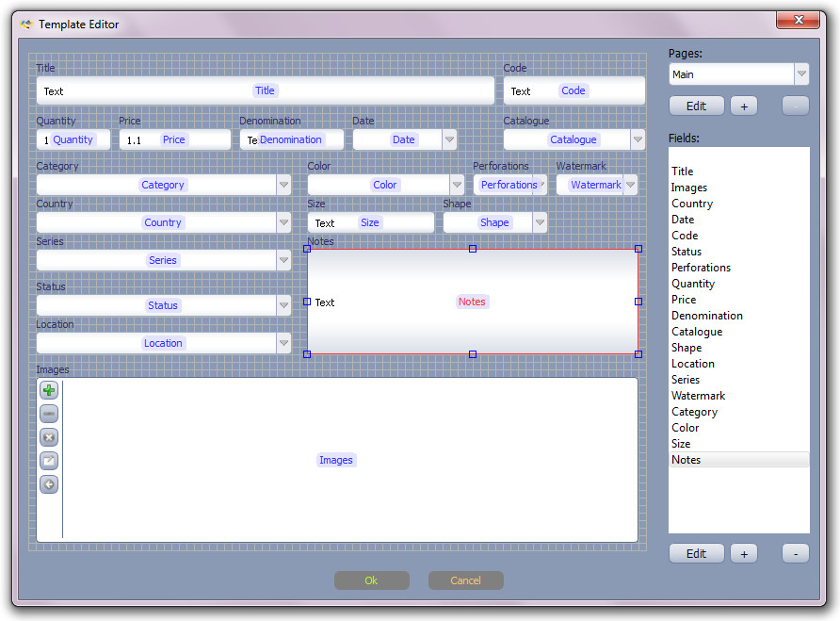
Task: Expand the Status dropdown arrow
Action: (284, 305)
